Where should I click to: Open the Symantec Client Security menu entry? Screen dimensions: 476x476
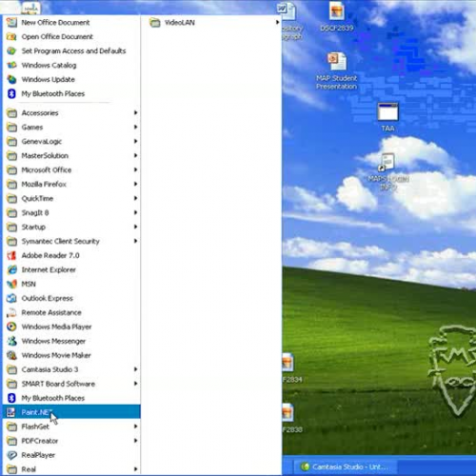(x=71, y=241)
